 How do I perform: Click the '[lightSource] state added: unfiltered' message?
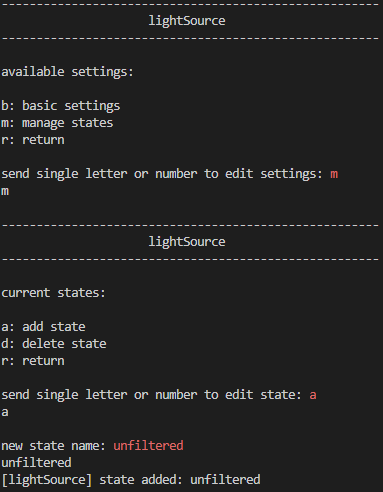(131, 480)
